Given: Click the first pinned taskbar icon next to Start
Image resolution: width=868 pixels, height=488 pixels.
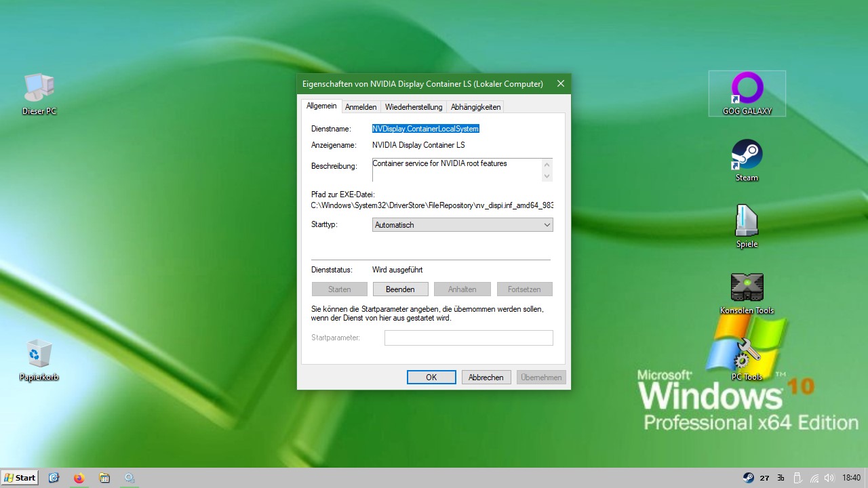Looking at the screenshot, I should tap(54, 478).
